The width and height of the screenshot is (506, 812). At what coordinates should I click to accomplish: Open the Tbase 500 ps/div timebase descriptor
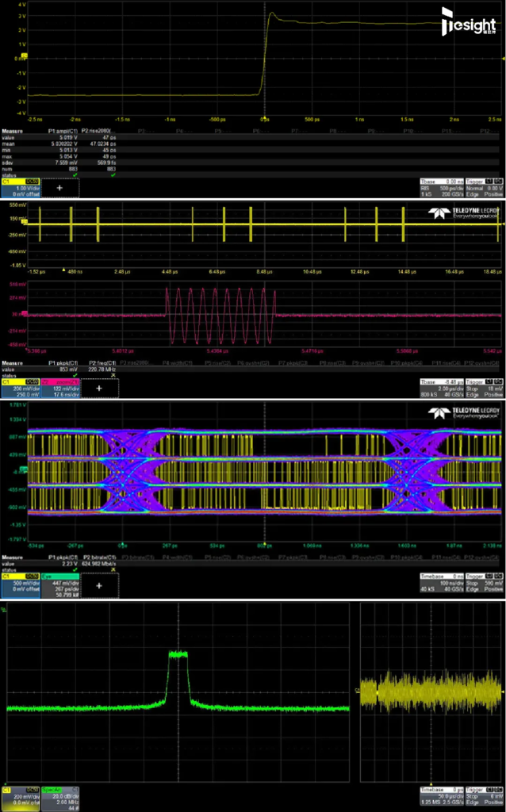point(443,187)
